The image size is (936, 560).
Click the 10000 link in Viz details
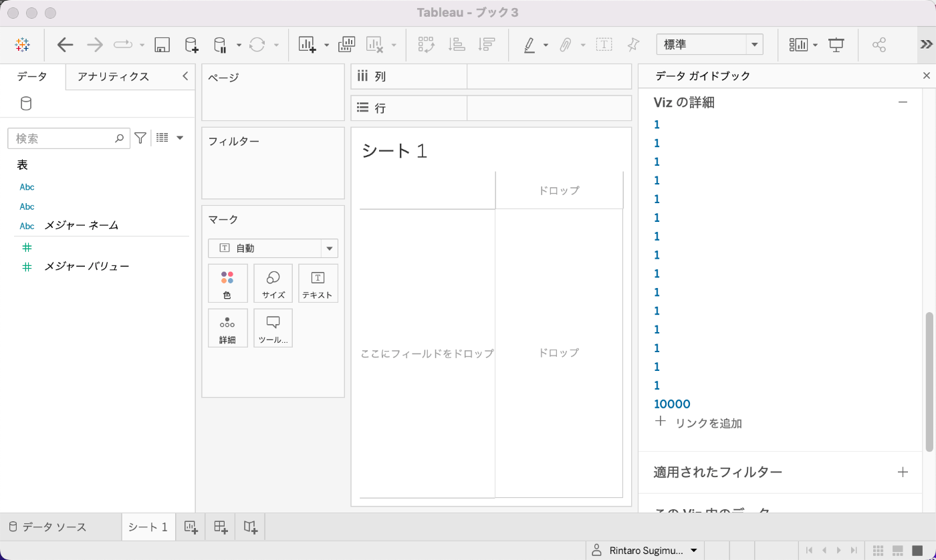(672, 404)
